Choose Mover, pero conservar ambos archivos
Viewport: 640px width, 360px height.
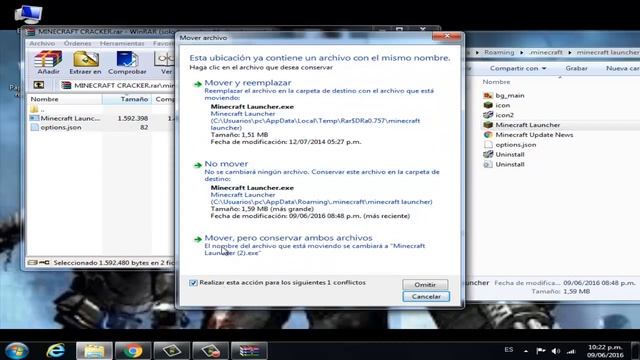click(288, 238)
